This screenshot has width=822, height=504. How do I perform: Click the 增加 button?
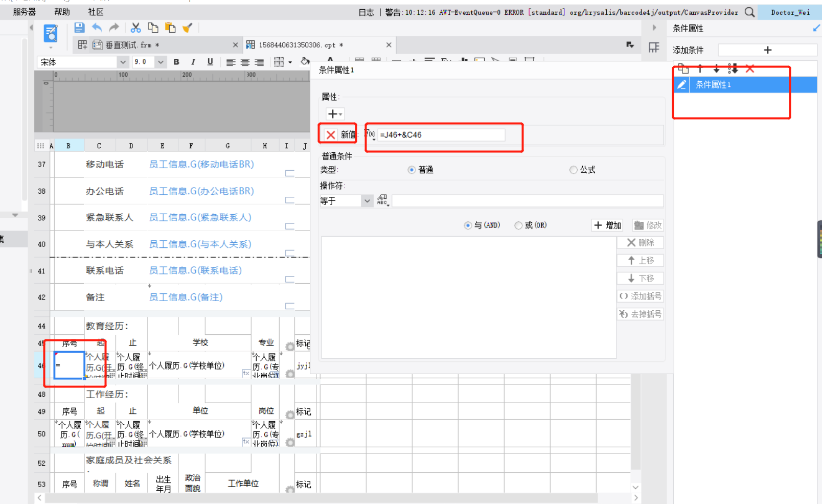[x=607, y=225]
